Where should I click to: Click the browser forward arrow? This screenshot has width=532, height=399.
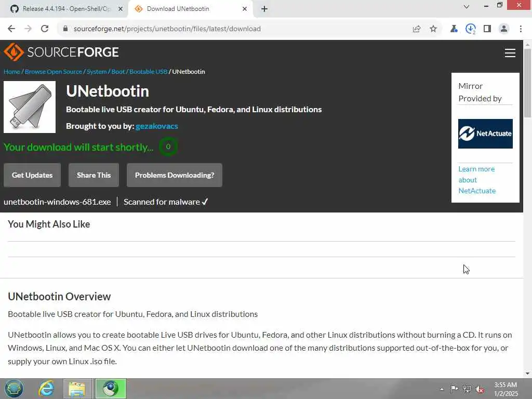click(x=28, y=29)
